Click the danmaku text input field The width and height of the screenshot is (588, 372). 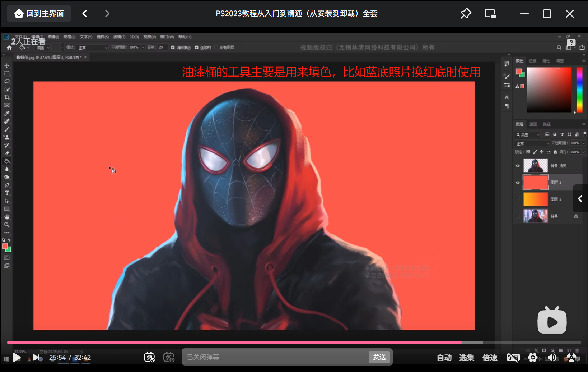[x=276, y=357]
